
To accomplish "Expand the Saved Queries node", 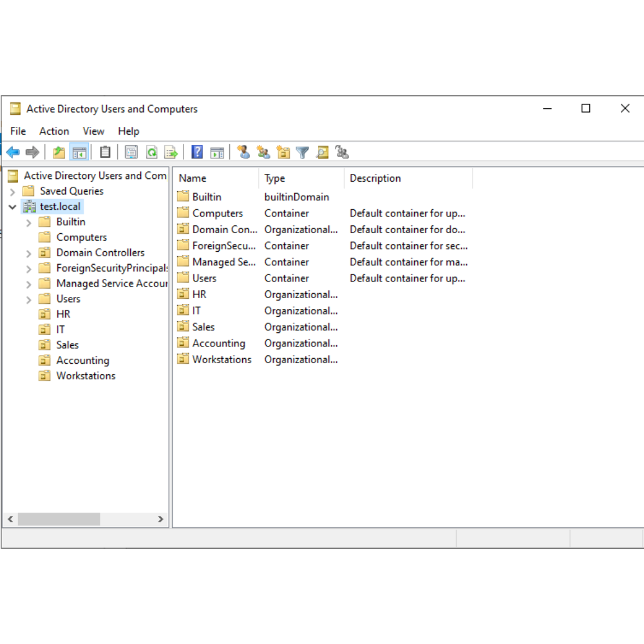I will click(12, 192).
